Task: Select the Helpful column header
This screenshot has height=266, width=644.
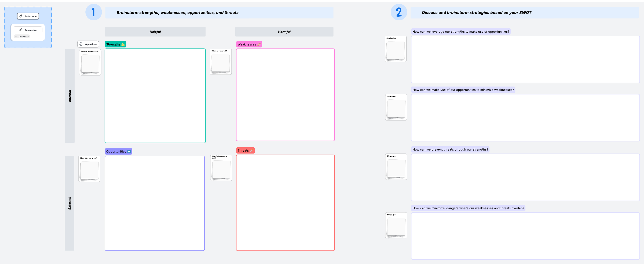Action: click(x=155, y=32)
